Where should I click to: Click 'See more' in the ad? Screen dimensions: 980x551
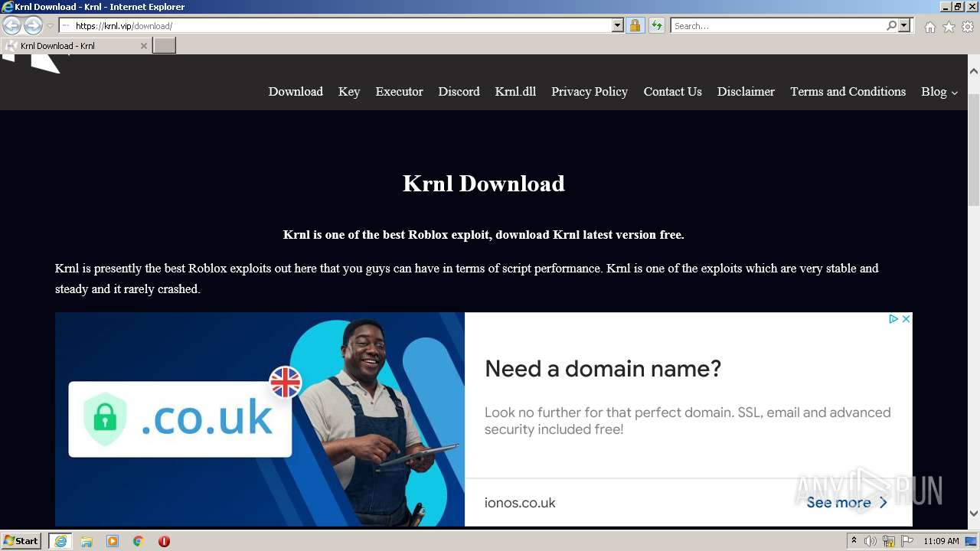click(847, 503)
